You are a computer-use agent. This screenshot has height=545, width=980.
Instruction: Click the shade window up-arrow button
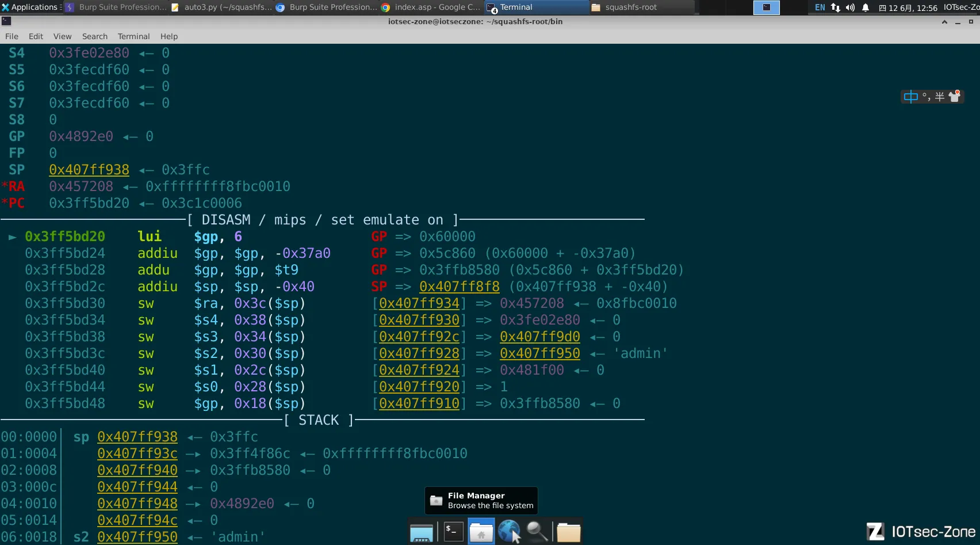point(944,22)
